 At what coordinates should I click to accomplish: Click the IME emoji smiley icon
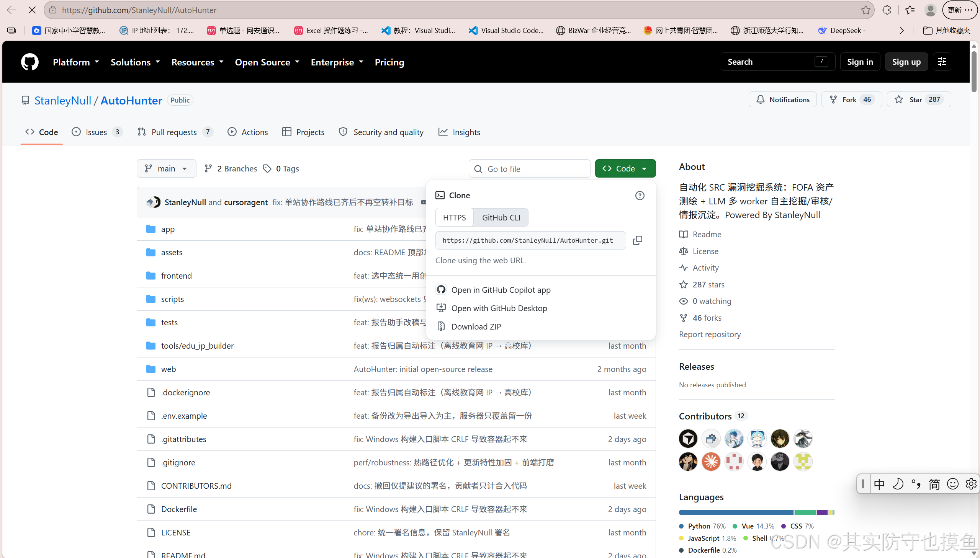pos(952,484)
